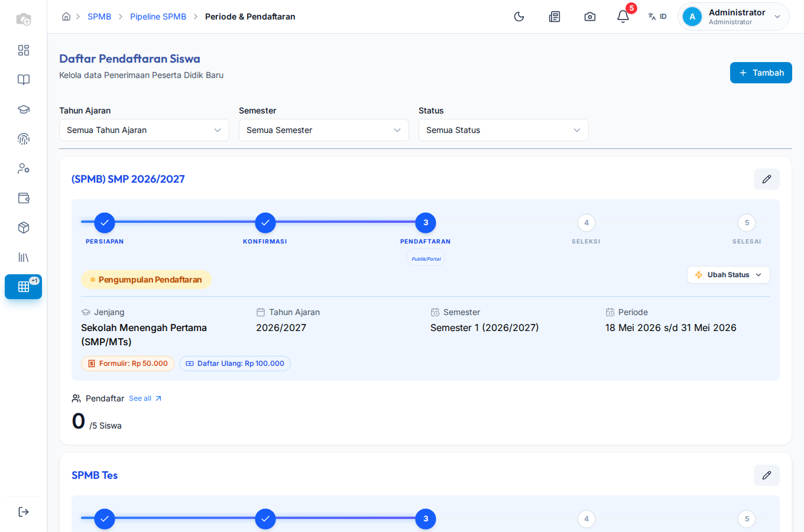The height and width of the screenshot is (532, 804).
Task: Edit the SPMB Tes card via pencil
Action: [x=767, y=475]
